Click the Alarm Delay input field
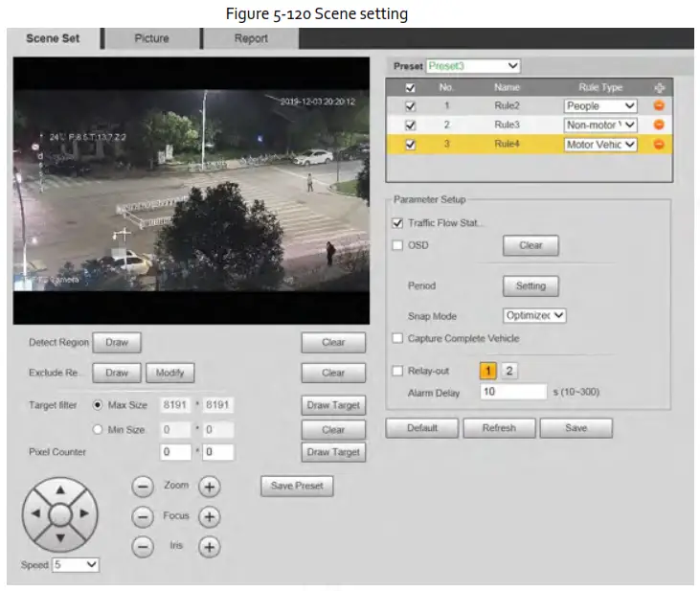The image size is (700, 591). [513, 392]
